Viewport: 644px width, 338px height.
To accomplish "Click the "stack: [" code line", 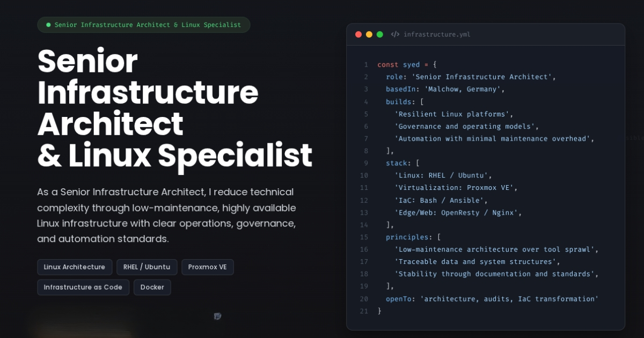I will point(402,163).
